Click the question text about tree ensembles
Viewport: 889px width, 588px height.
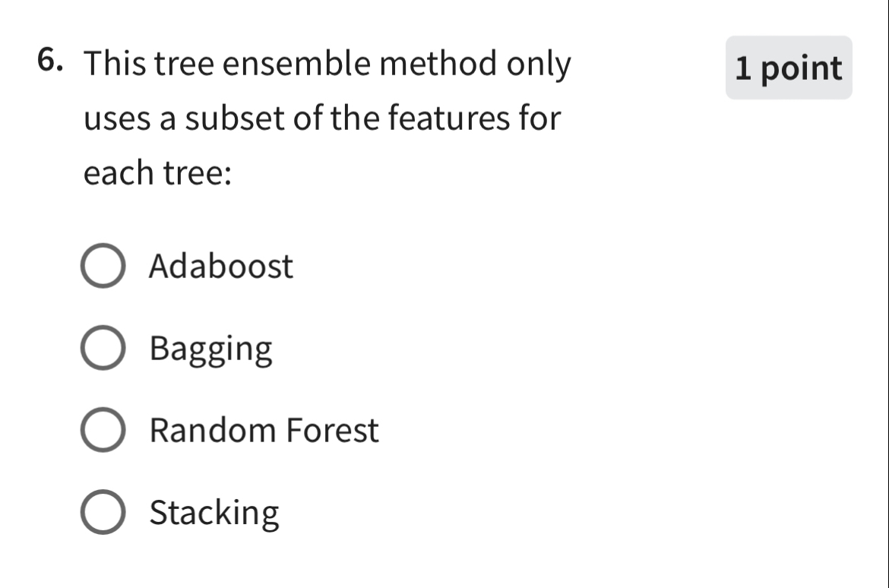[x=327, y=118]
